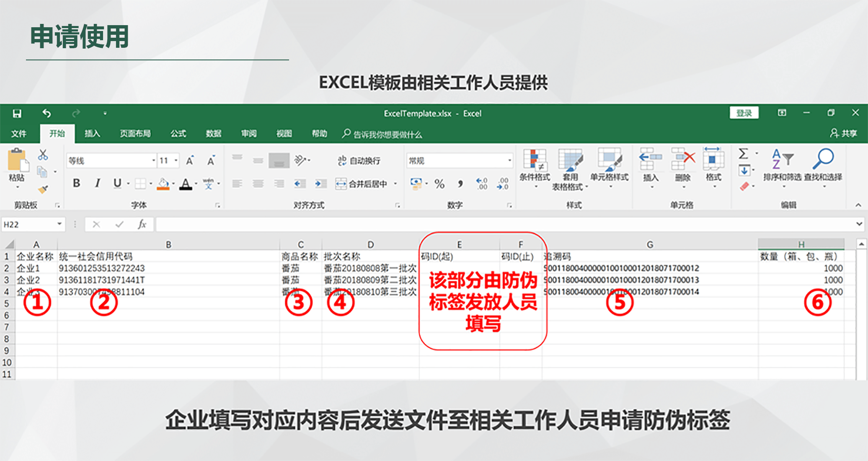Screen dimensions: 868x461
Task: Undo the last action
Action: (x=46, y=113)
